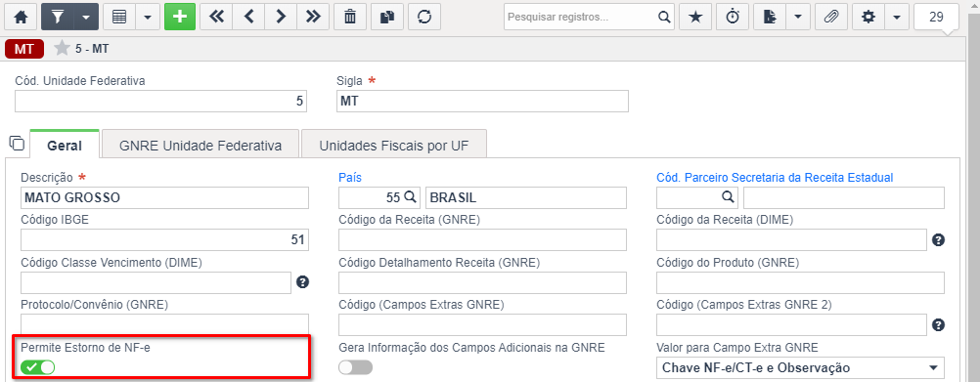
Task: Click the partner name field
Action: (x=844, y=198)
